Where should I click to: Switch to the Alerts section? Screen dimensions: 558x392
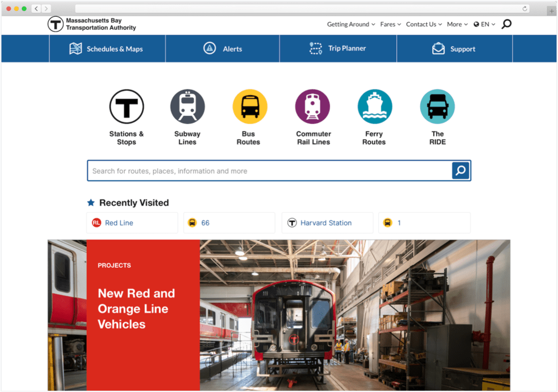(222, 48)
